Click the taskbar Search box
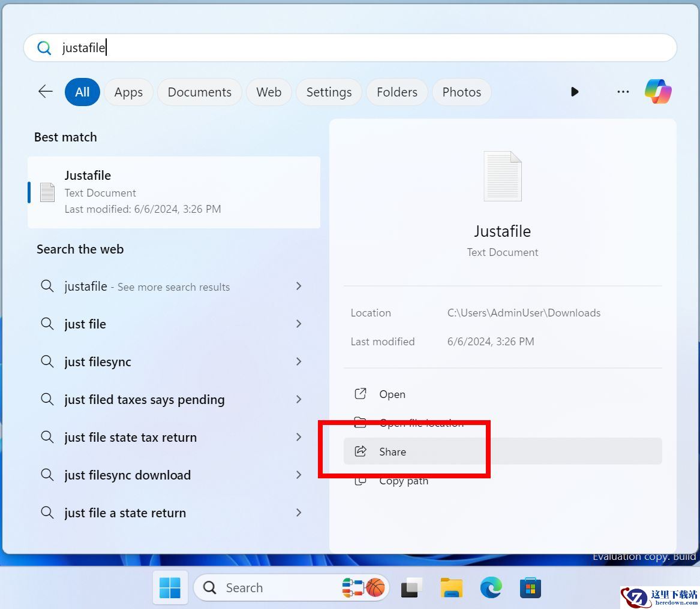The image size is (700, 609). 291,587
